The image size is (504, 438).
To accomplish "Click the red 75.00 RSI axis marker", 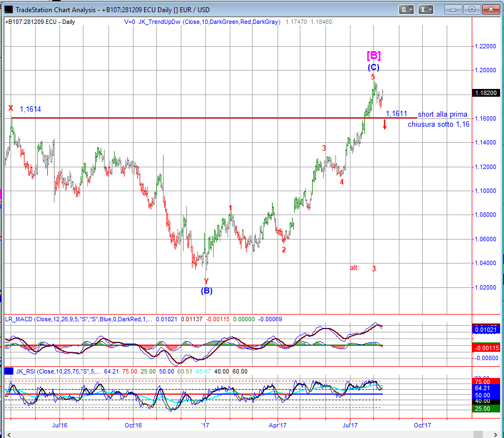I will point(486,382).
